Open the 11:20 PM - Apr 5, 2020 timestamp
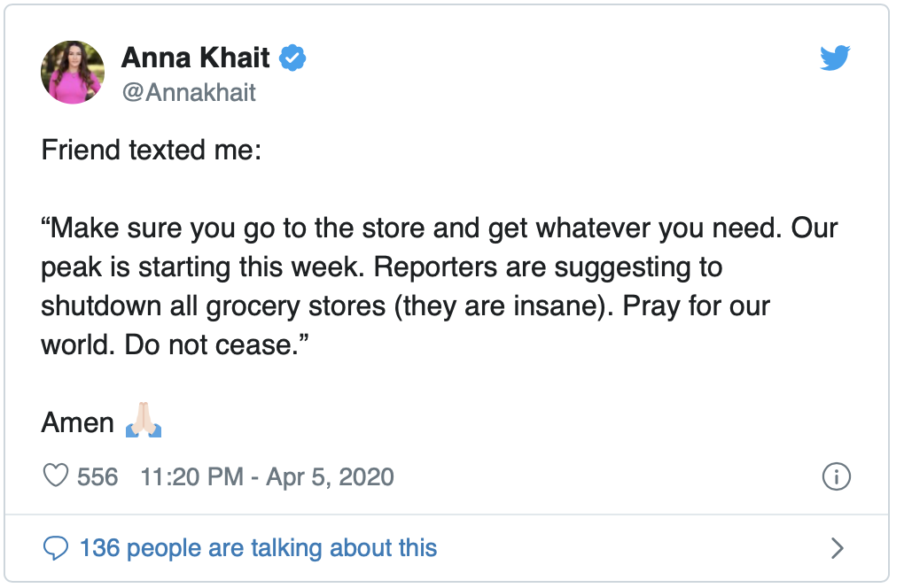Screen dimensions: 904x588 pos(267,476)
